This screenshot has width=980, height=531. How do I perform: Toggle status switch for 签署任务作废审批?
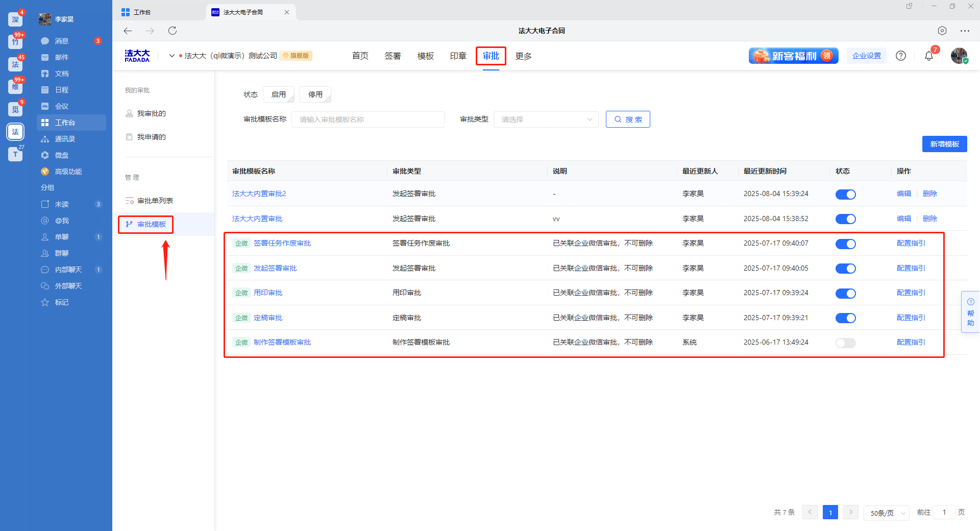845,244
